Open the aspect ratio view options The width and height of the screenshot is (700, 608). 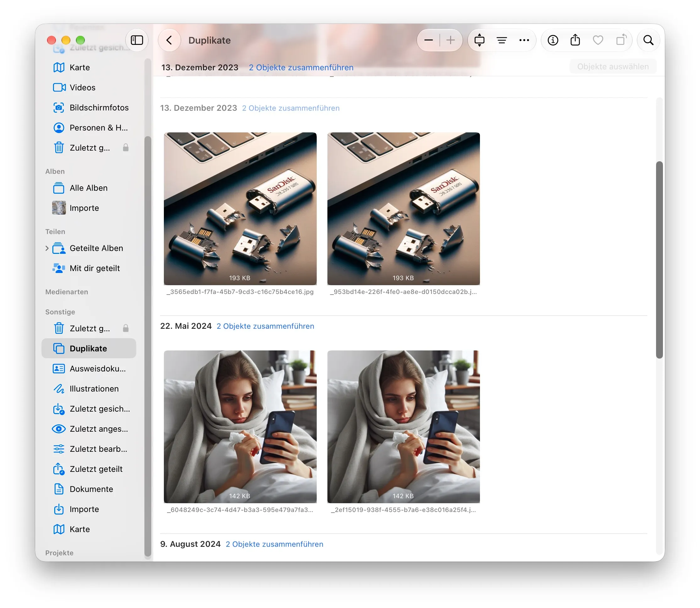pyautogui.click(x=479, y=40)
